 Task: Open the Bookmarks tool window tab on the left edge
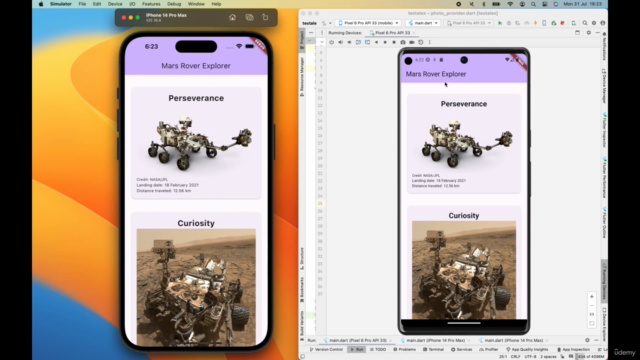[302, 289]
